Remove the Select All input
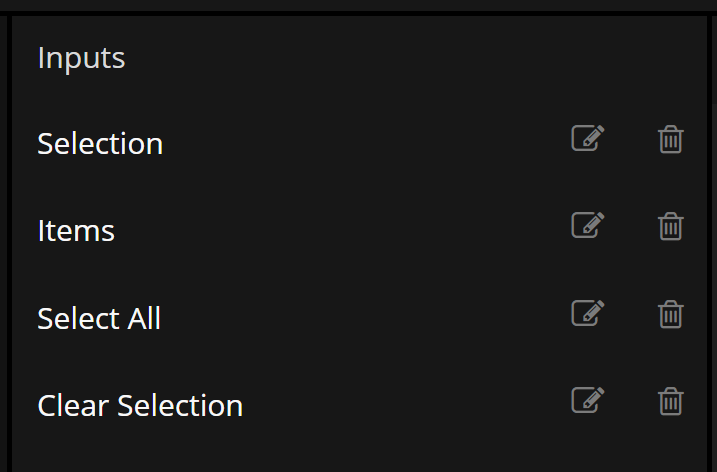Viewport: 717px width, 472px height. [670, 315]
